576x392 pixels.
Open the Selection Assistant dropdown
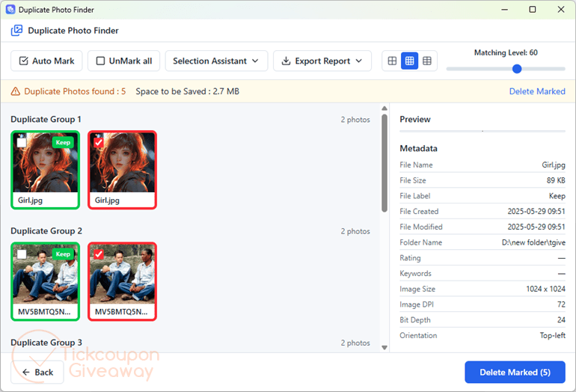point(216,61)
